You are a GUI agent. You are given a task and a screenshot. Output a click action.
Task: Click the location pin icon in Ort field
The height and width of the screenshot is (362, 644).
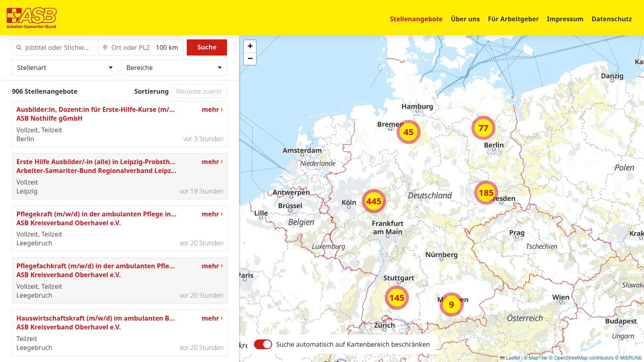[x=105, y=47]
